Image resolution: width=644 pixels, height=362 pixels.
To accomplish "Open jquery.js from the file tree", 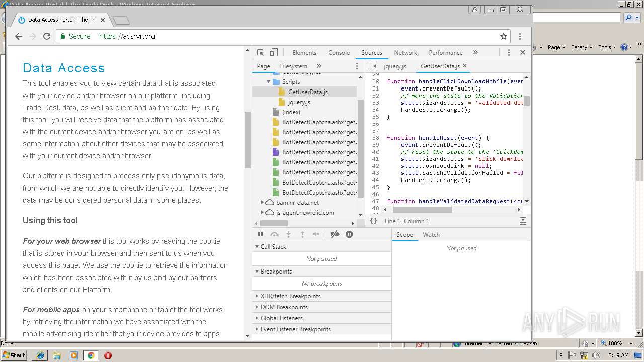I will click(299, 102).
